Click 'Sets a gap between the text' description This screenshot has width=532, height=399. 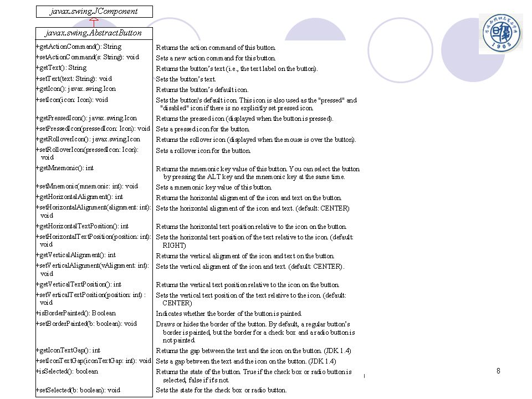tap(246, 361)
